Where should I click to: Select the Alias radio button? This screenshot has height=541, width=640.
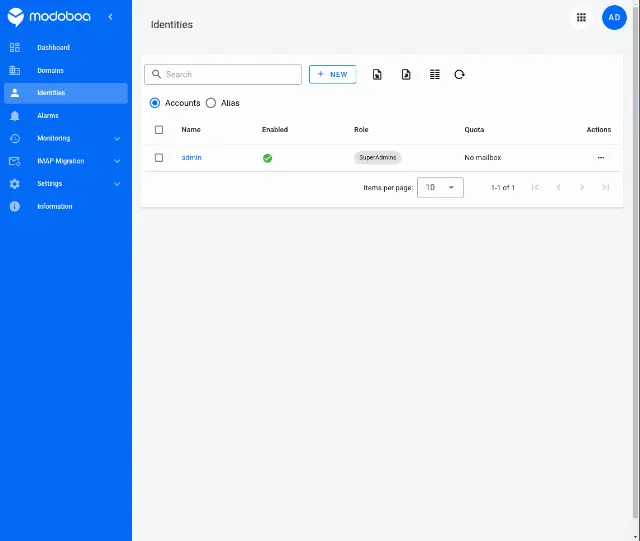click(211, 103)
